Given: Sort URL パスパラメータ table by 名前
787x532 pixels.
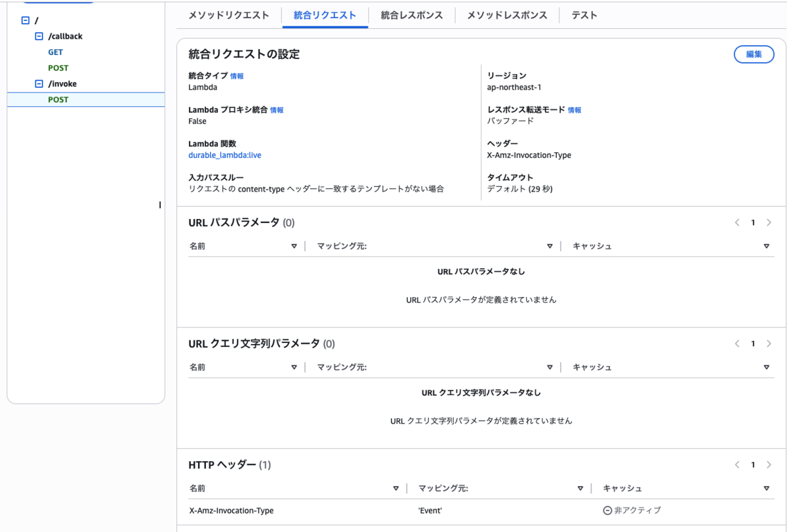Looking at the screenshot, I should point(294,247).
